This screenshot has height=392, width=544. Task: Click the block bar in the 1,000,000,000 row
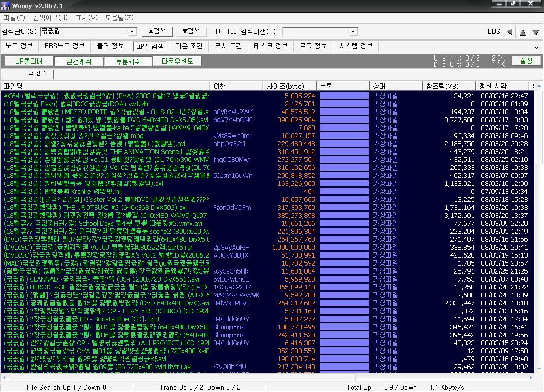344,248
